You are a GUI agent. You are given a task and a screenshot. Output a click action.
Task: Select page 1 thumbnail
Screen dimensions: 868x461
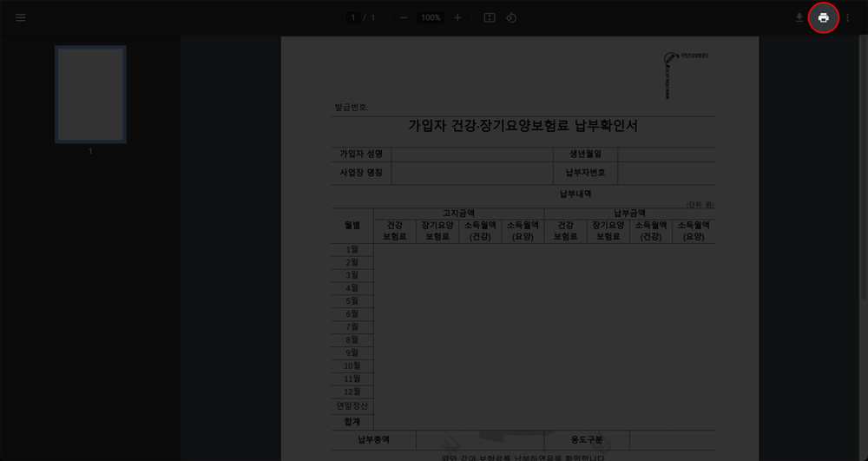(90, 94)
